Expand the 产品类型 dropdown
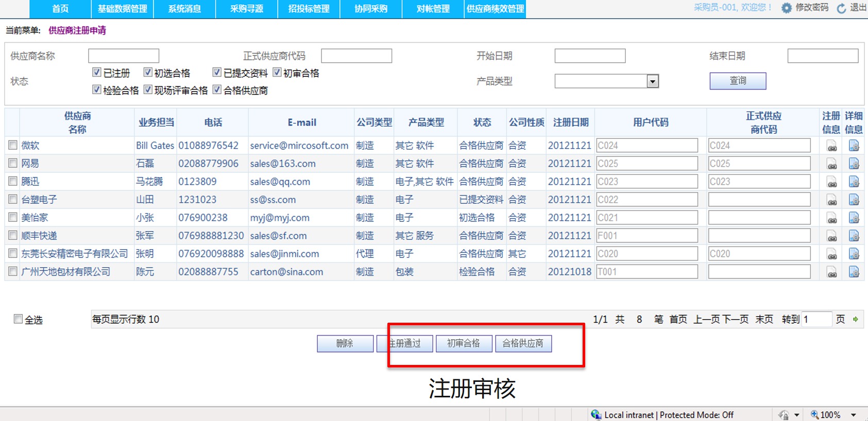This screenshot has height=421, width=868. coord(653,81)
